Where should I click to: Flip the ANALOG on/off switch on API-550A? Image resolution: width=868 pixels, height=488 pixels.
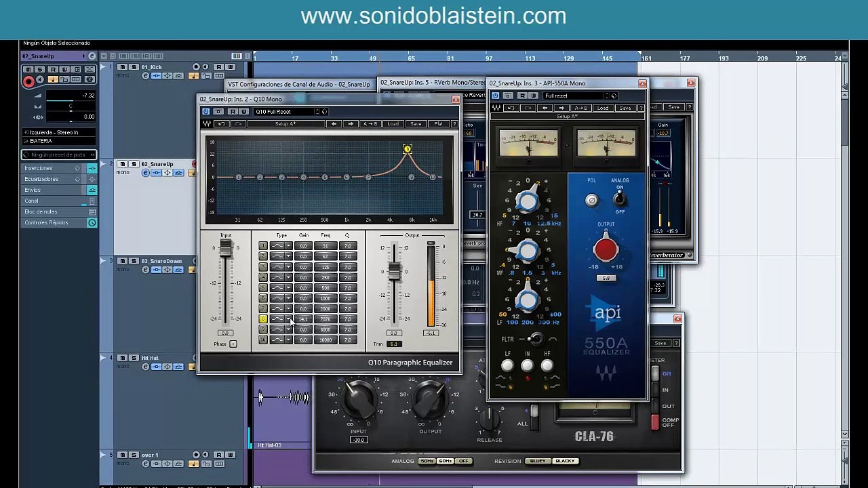click(619, 199)
